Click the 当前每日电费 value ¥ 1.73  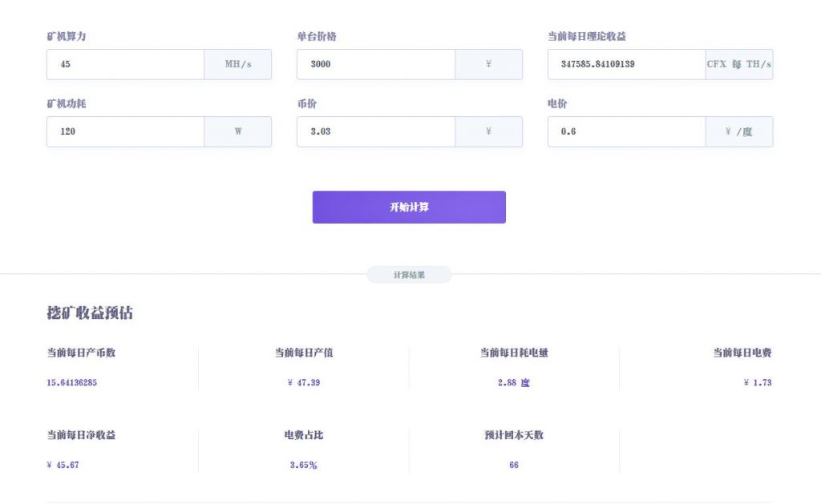coord(757,382)
